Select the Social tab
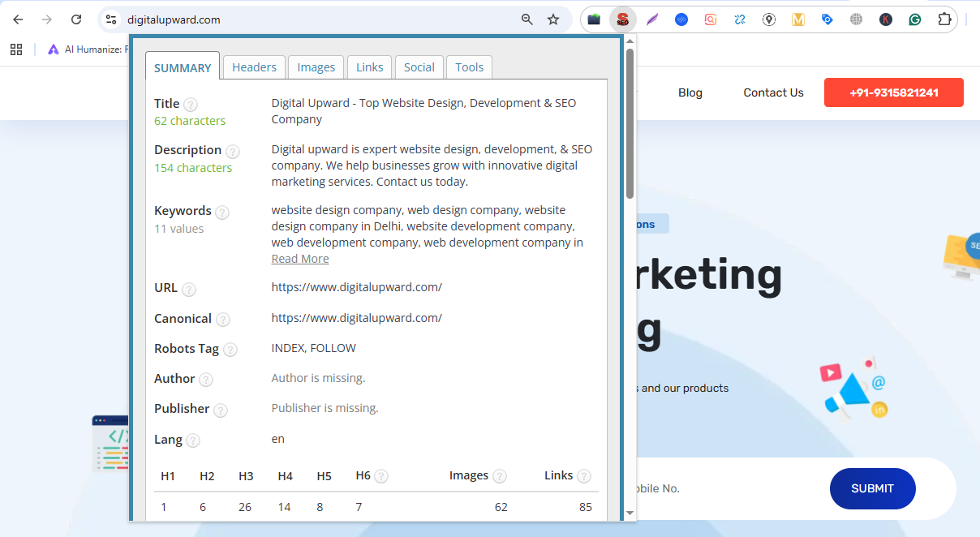The height and width of the screenshot is (537, 980). [x=419, y=67]
